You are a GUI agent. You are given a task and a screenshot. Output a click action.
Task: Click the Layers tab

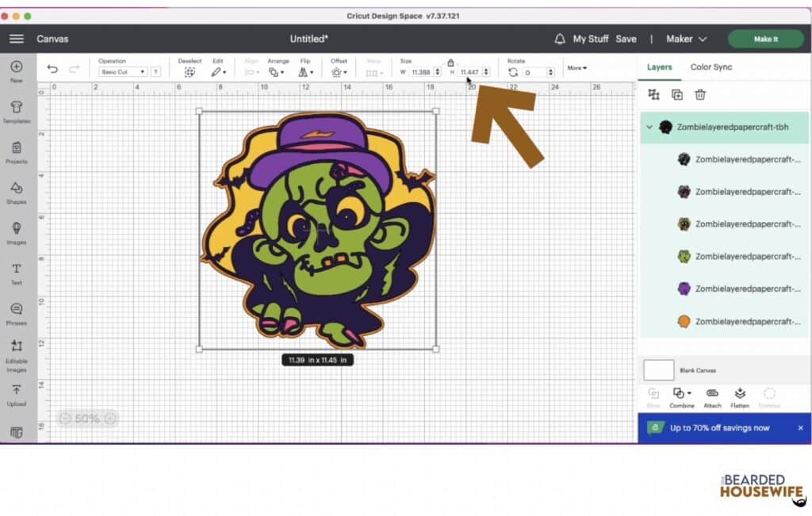pyautogui.click(x=659, y=67)
